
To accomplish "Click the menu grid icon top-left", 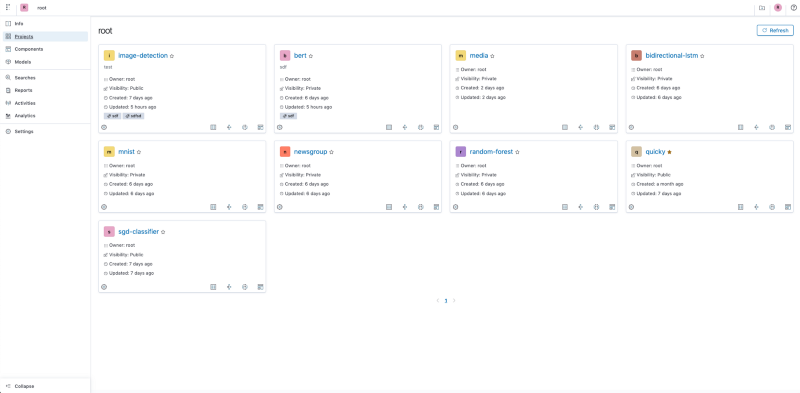I will pyautogui.click(x=8, y=8).
